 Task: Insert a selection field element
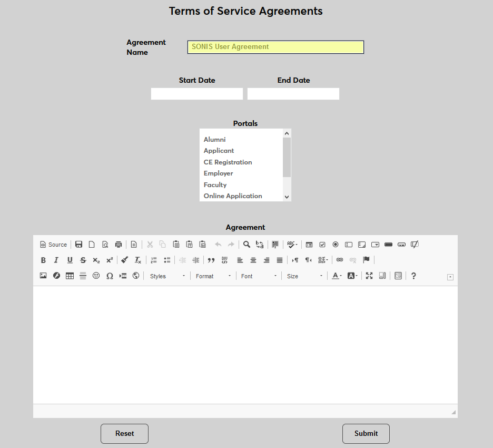(375, 245)
